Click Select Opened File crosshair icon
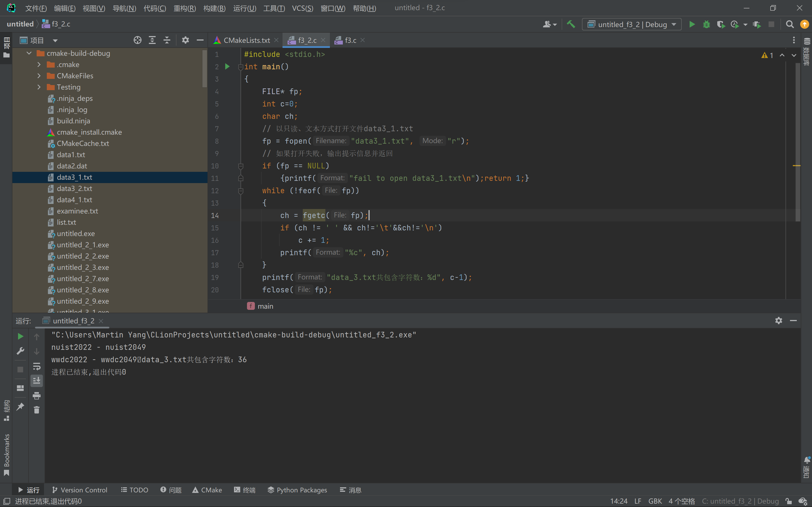812x507 pixels. coord(137,40)
